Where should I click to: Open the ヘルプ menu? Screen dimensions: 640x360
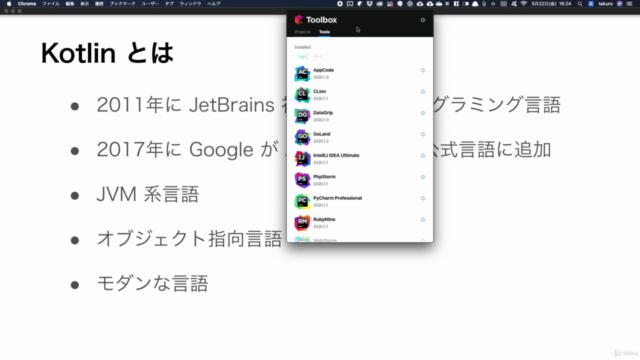click(214, 4)
